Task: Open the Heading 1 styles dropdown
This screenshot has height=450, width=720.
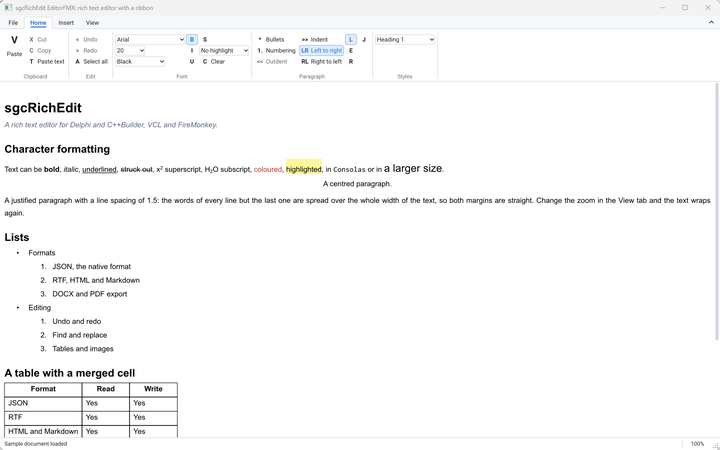Action: tap(405, 39)
